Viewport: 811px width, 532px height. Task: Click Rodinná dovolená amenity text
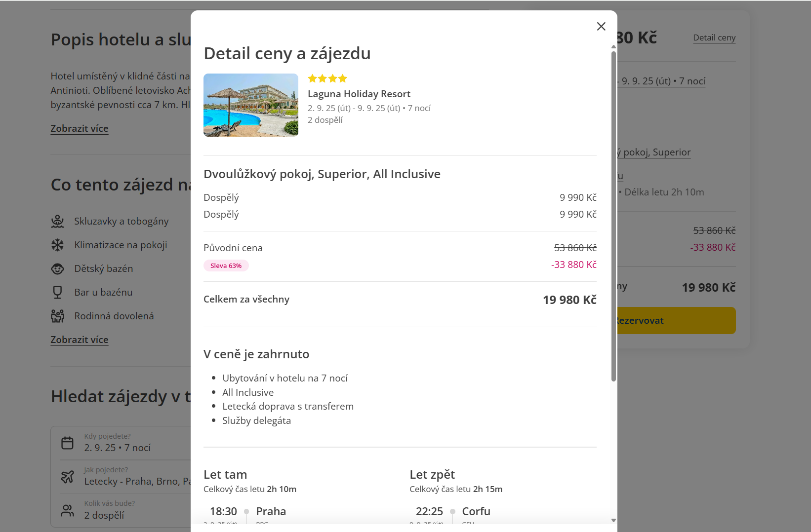pyautogui.click(x=114, y=316)
